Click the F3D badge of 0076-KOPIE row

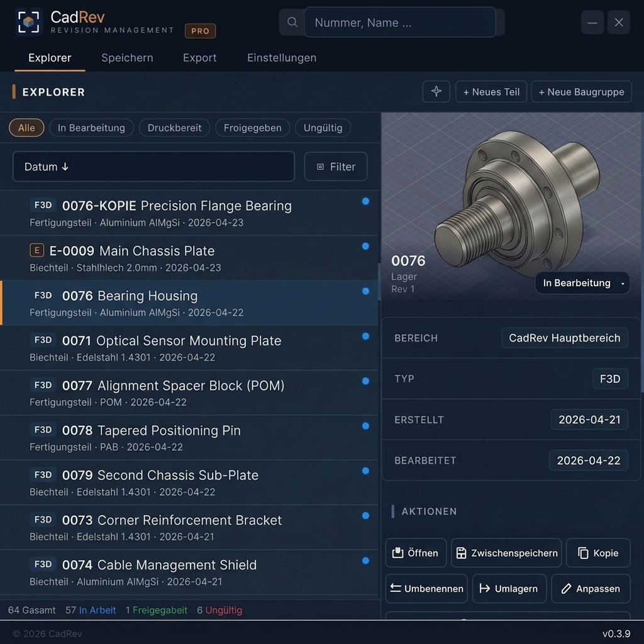(x=43, y=205)
